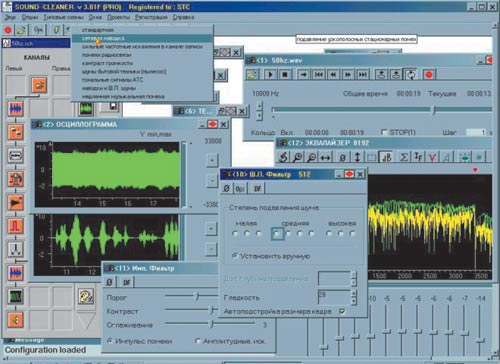Click the zoom in magnifier in equalizer toolbar

pyautogui.click(x=297, y=157)
